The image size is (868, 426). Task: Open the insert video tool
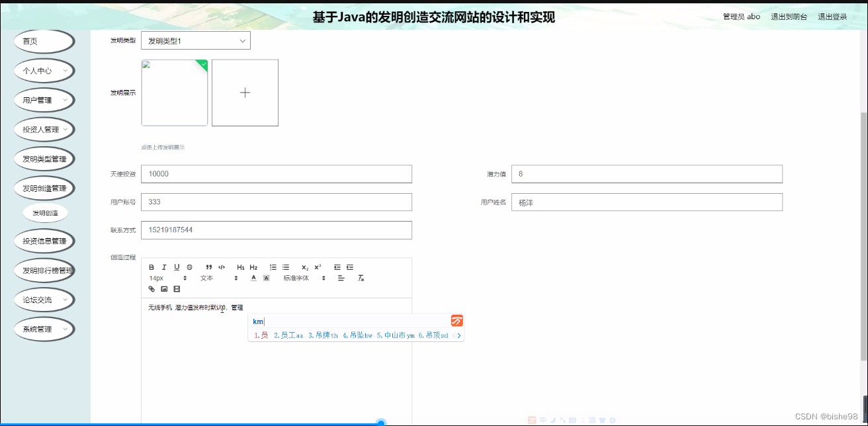[x=176, y=289]
